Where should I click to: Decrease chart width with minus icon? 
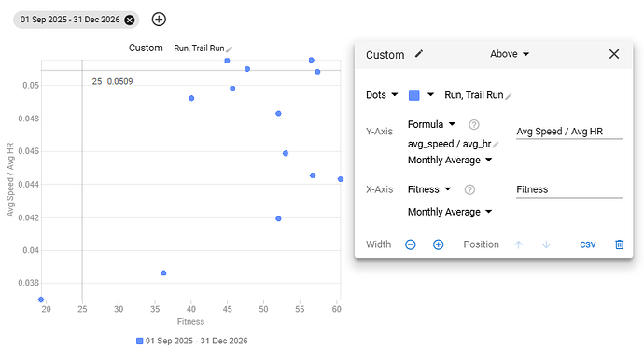tap(411, 244)
